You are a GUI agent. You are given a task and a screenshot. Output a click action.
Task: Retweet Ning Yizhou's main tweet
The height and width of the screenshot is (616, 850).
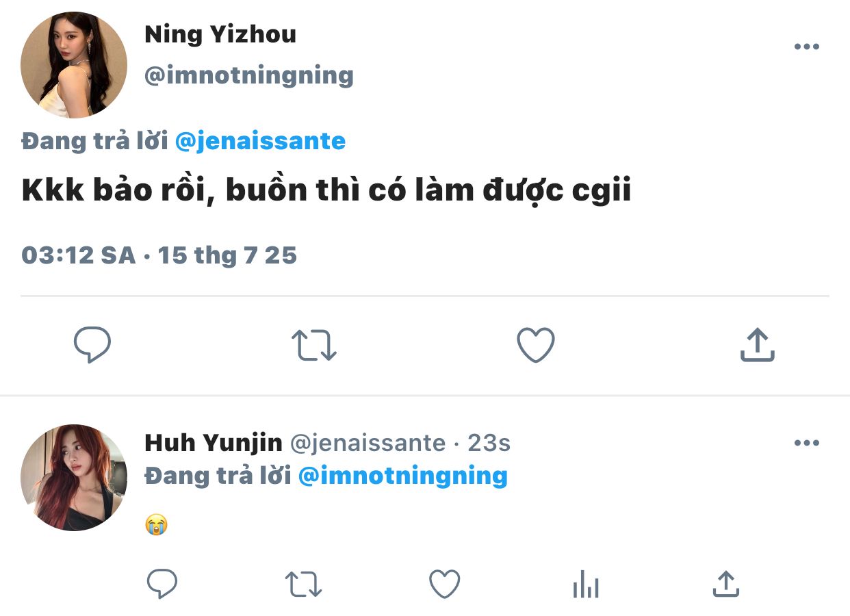tap(314, 345)
